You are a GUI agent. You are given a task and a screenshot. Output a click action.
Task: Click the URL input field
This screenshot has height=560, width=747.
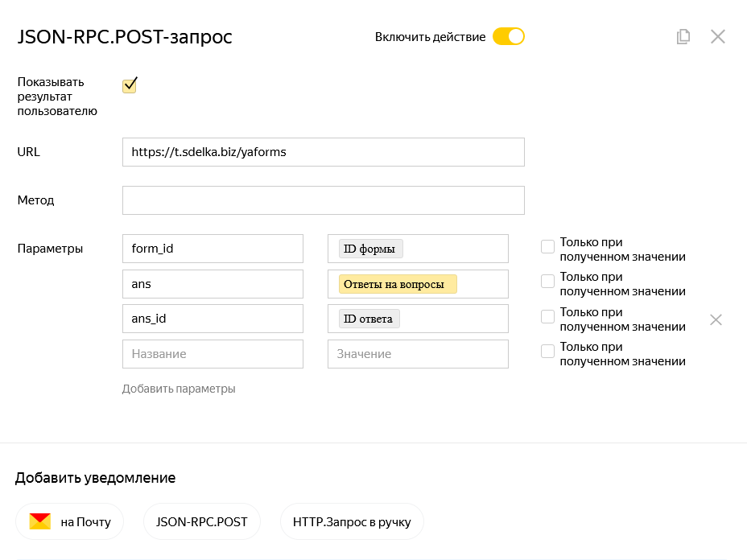click(x=323, y=151)
